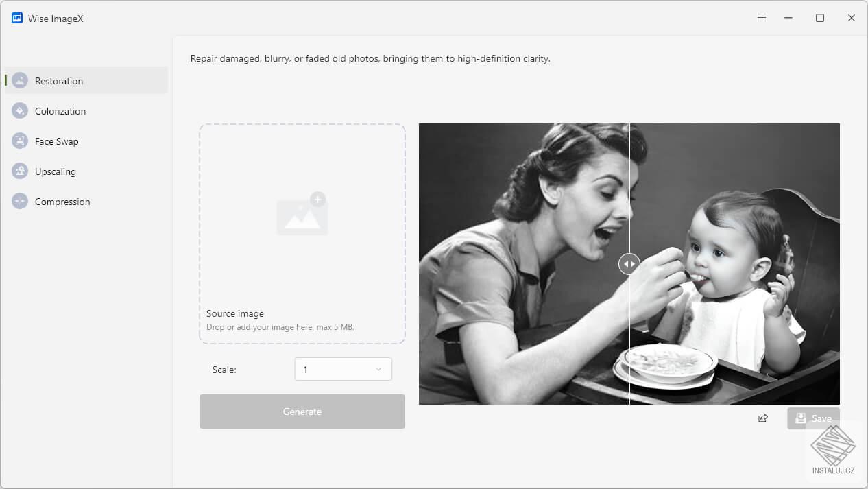Click the restored photo preview

pyautogui.click(x=629, y=264)
